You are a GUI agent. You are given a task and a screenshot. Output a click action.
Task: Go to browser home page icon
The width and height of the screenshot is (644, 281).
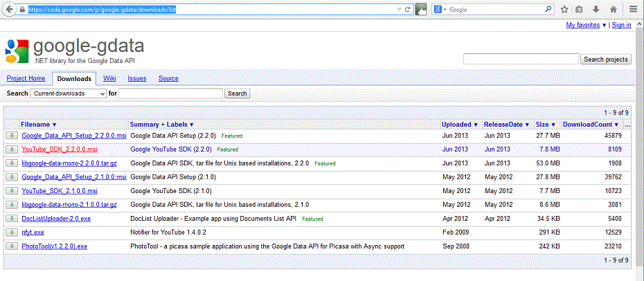614,9
